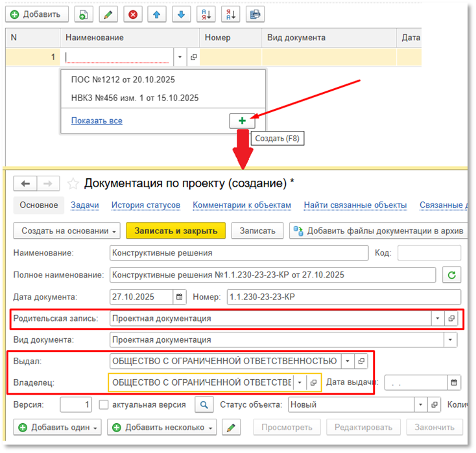The image size is (476, 453).
Task: Click the Показать все link
Action: point(97,121)
